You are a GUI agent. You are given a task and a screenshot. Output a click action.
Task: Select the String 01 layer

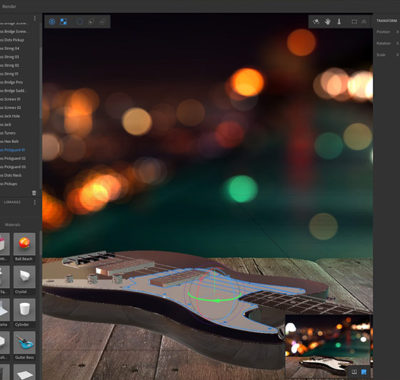click(x=10, y=74)
